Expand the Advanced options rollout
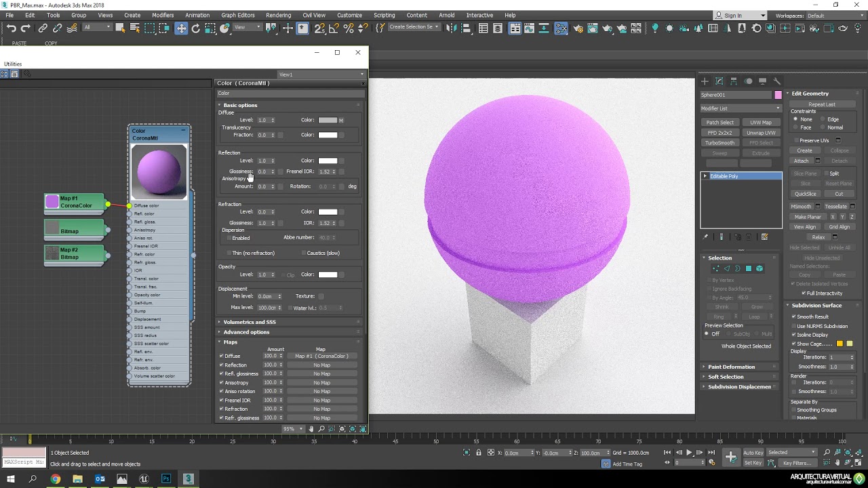 245,332
